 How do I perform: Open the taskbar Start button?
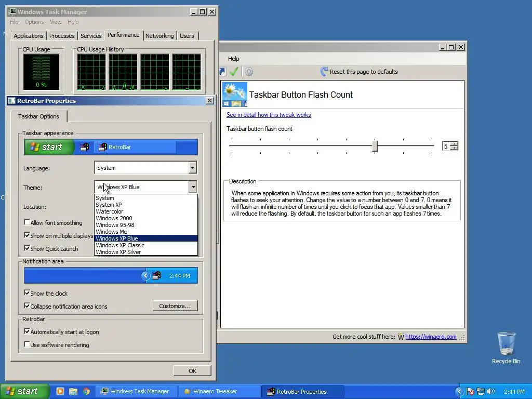point(24,391)
